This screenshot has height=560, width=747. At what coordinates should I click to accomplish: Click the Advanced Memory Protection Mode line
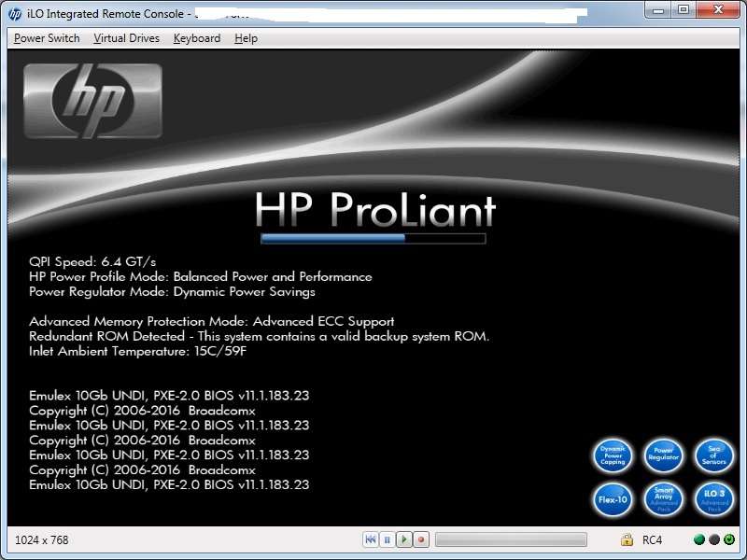coord(212,321)
